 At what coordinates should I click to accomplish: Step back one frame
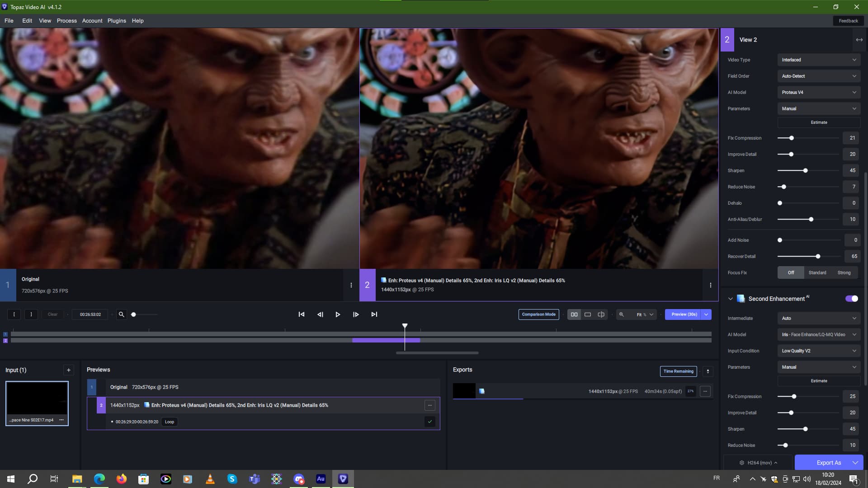tap(320, 314)
